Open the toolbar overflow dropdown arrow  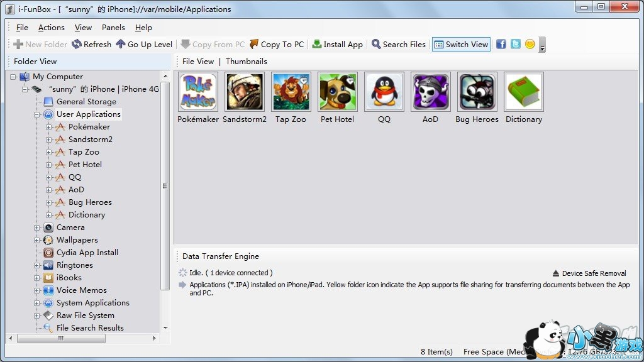(542, 45)
